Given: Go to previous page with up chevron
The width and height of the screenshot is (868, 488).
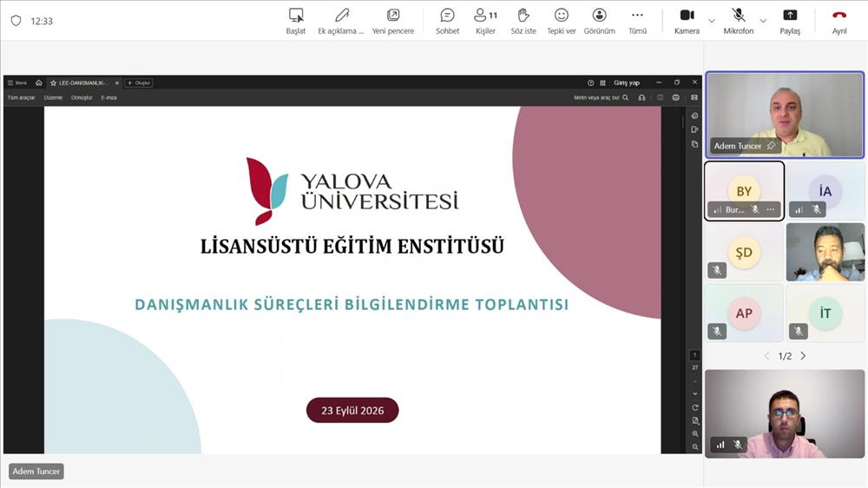Looking at the screenshot, I should tap(694, 382).
